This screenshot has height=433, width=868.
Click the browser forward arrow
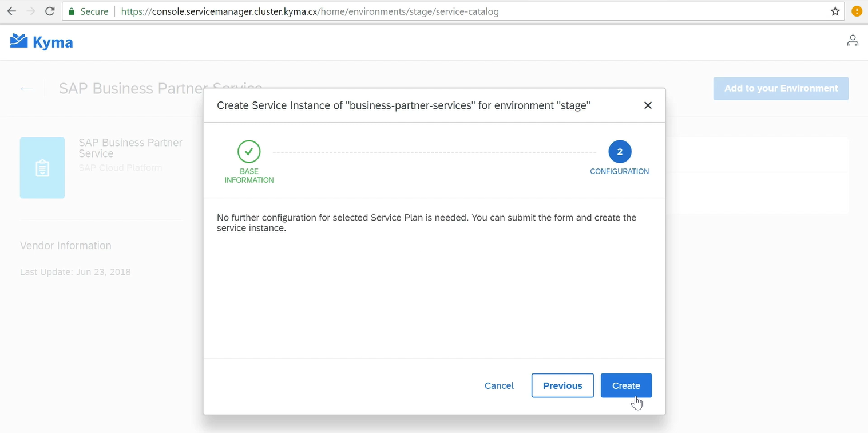pyautogui.click(x=31, y=11)
